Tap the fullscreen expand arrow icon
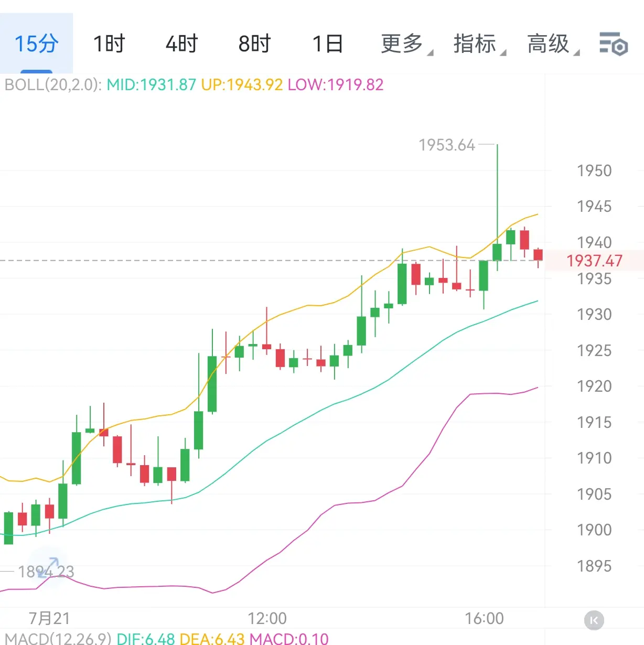This screenshot has width=644, height=645. pos(47,567)
